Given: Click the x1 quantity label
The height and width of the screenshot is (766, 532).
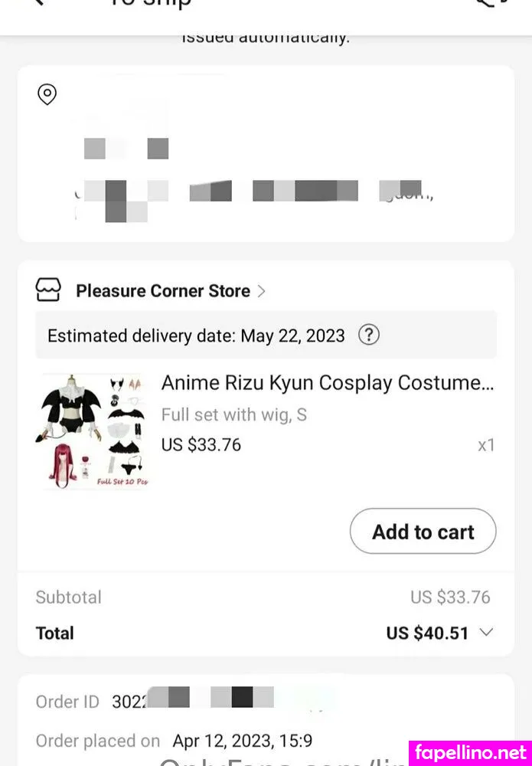Looking at the screenshot, I should (486, 445).
